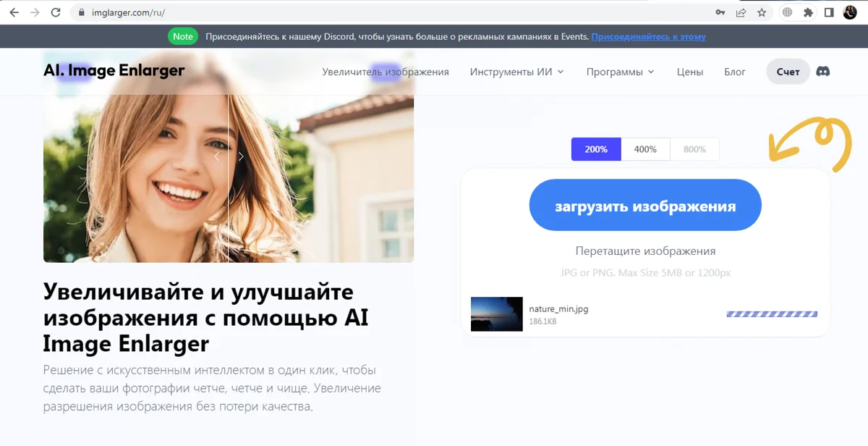Toggle the browser side panel icon
The width and height of the screenshot is (868, 446).
pos(829,12)
